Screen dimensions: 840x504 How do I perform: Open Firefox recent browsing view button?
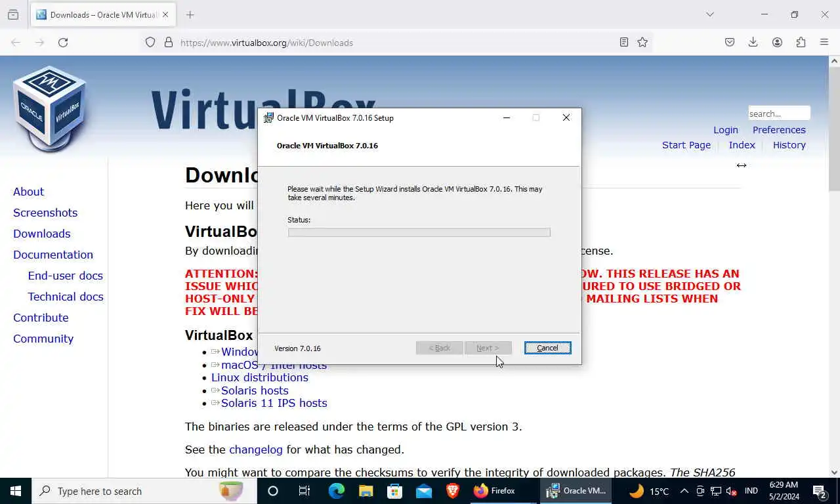point(13,14)
